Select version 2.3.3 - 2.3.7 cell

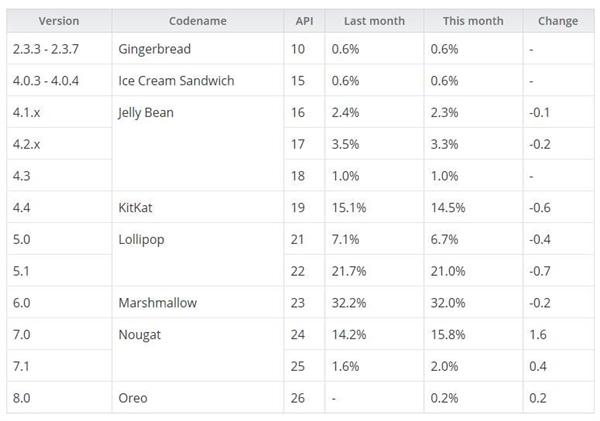point(59,49)
